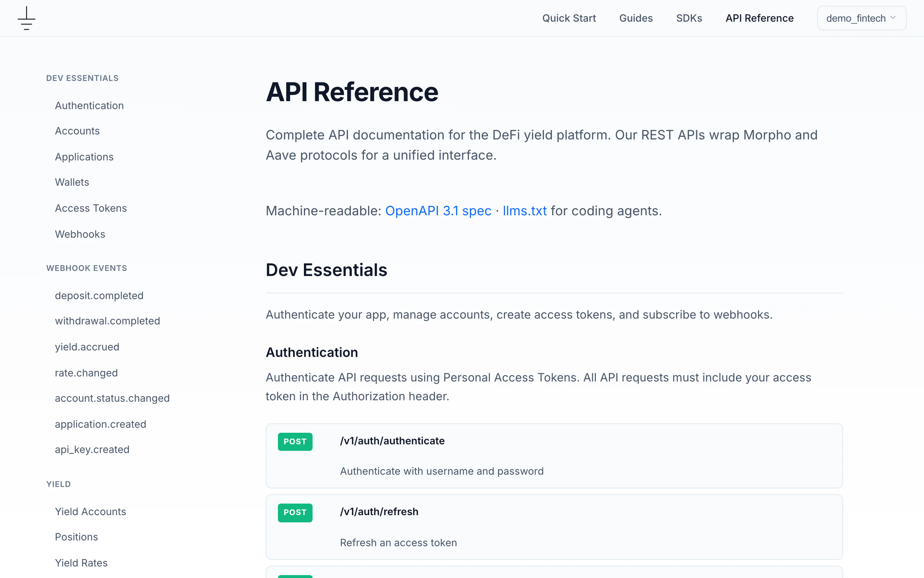924x578 pixels.
Task: Open Positions in the sidebar
Action: [x=77, y=537]
